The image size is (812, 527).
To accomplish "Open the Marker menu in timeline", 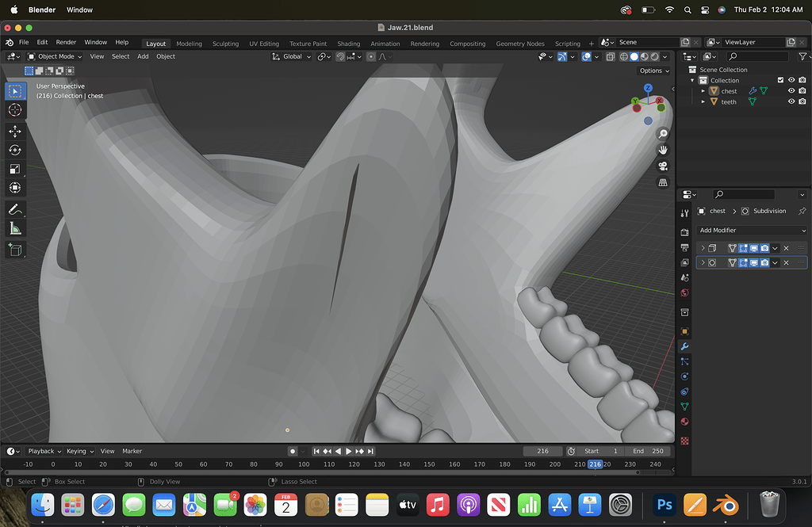I will coord(132,452).
